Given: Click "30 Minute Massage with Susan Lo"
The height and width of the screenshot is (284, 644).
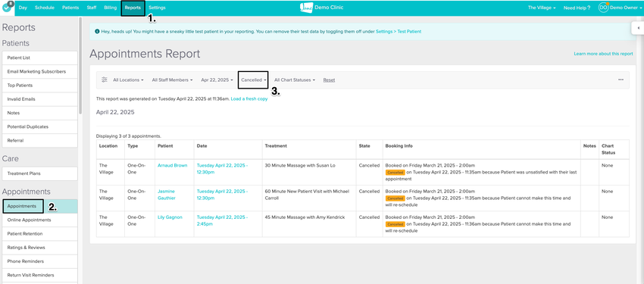Looking at the screenshot, I should click(x=300, y=165).
